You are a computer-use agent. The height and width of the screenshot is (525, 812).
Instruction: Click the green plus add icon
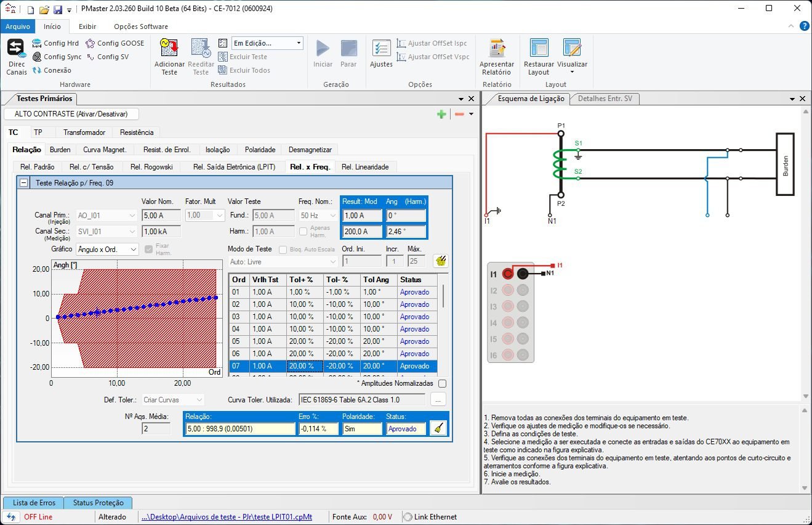[x=441, y=114]
